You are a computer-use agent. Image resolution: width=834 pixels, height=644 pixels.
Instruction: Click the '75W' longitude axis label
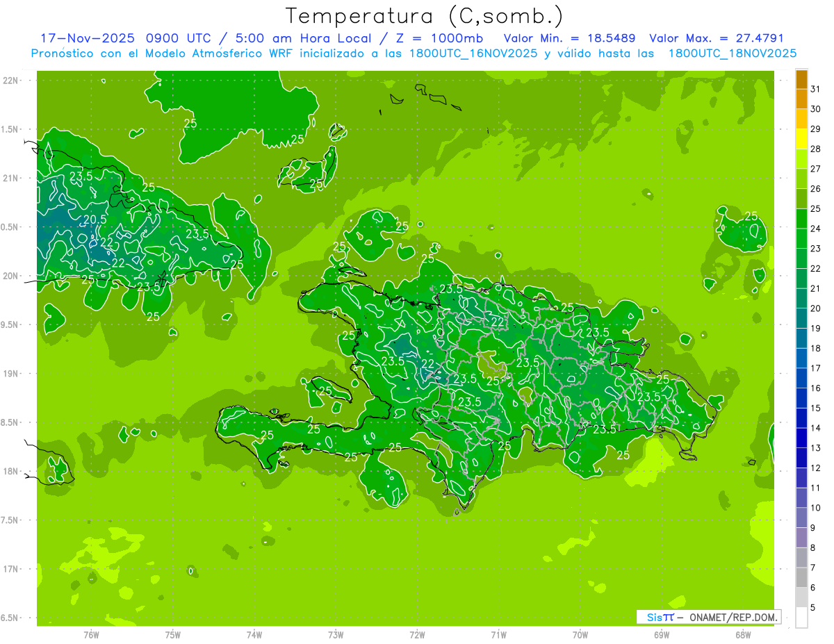click(172, 634)
